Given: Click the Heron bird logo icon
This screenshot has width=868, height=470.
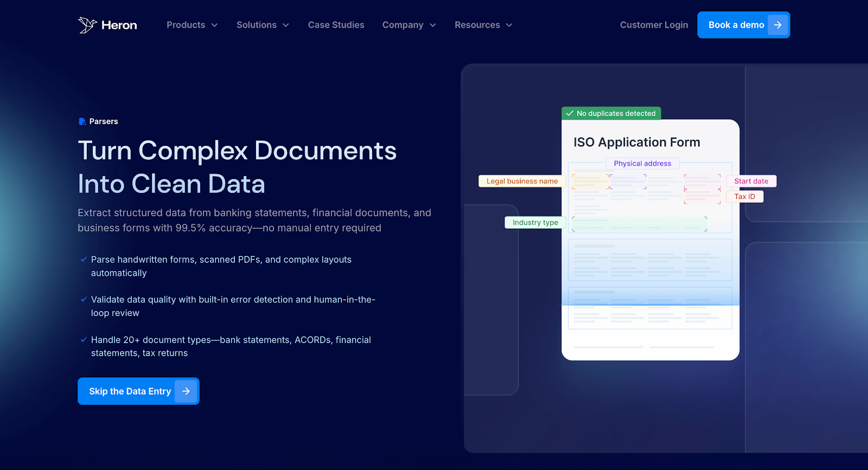Looking at the screenshot, I should [x=87, y=25].
